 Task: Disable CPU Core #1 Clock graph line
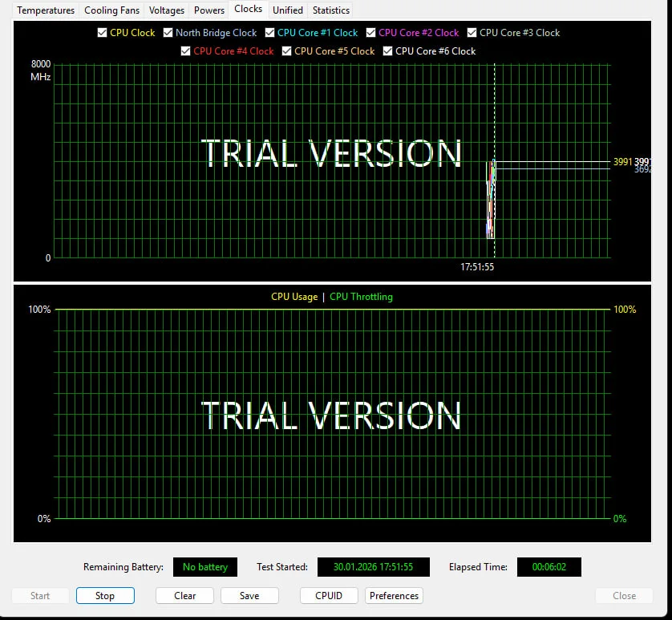[269, 33]
